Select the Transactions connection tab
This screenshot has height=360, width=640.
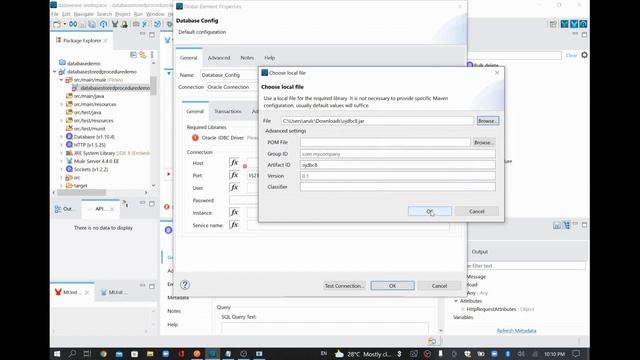click(228, 111)
